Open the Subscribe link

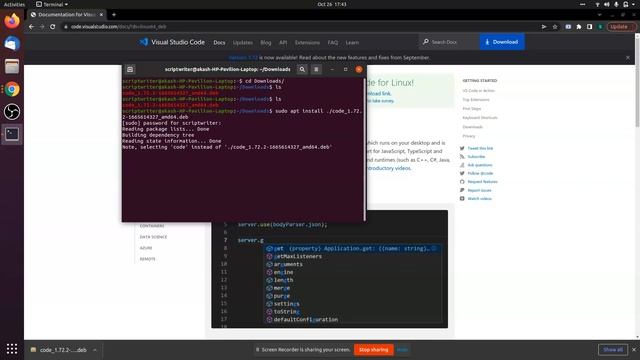pos(476,157)
